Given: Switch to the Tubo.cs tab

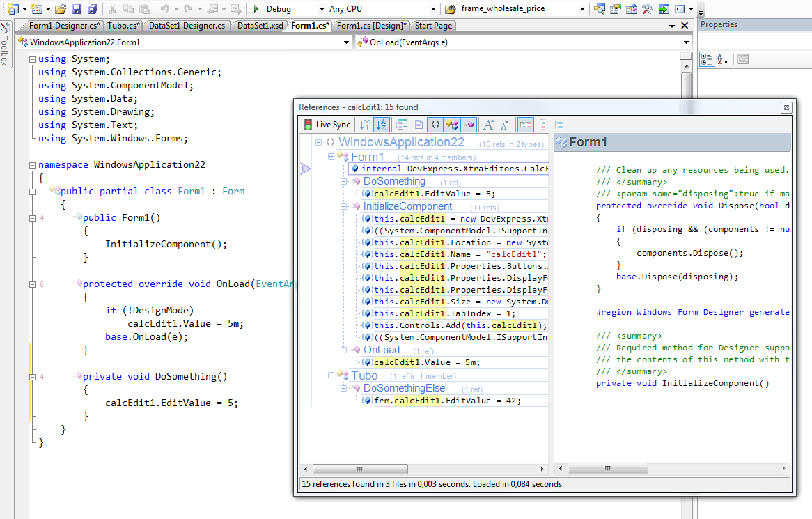Looking at the screenshot, I should click(x=123, y=26).
